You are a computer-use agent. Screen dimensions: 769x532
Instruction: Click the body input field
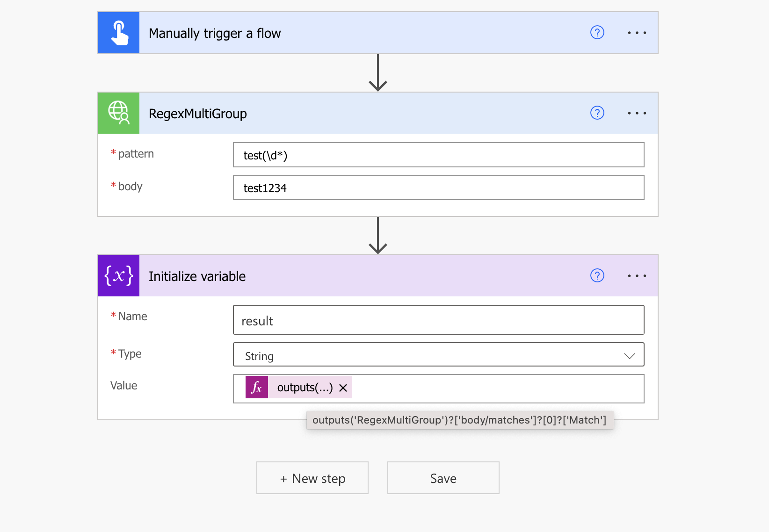coord(438,188)
